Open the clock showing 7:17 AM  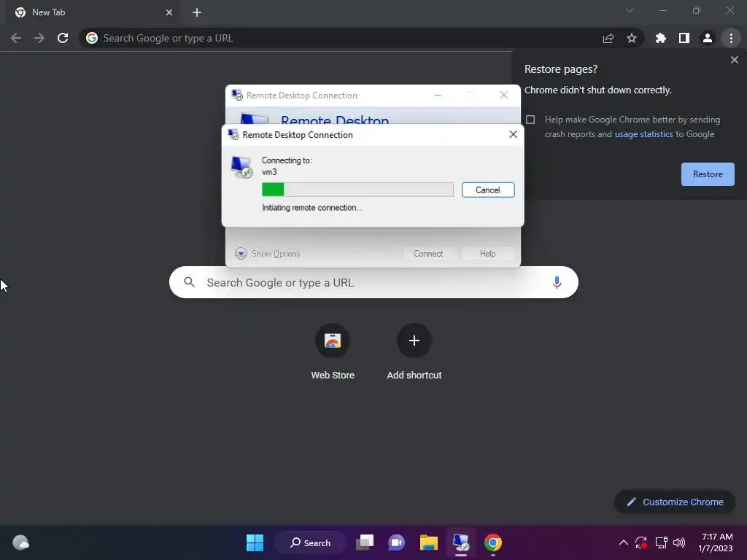point(716,542)
